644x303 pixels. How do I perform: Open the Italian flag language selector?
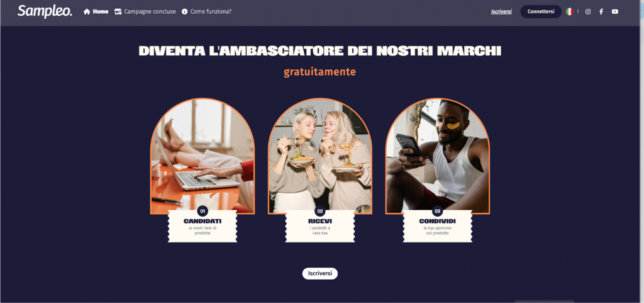point(570,11)
